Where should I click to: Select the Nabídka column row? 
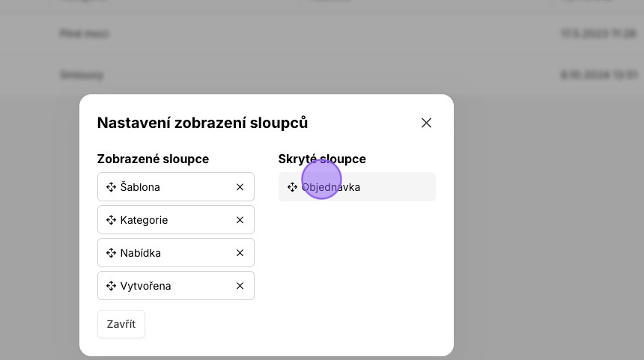(176, 252)
